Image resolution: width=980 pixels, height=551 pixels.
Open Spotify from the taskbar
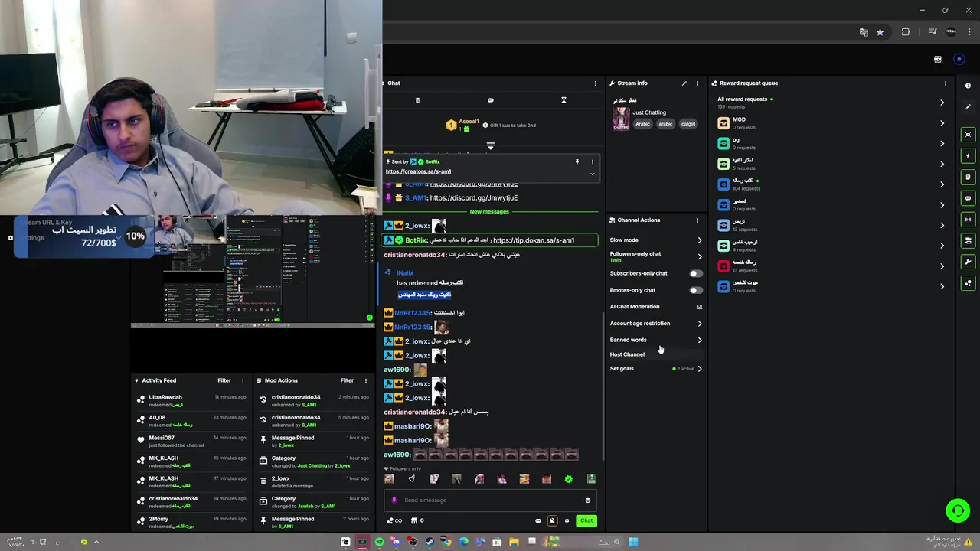point(379,543)
